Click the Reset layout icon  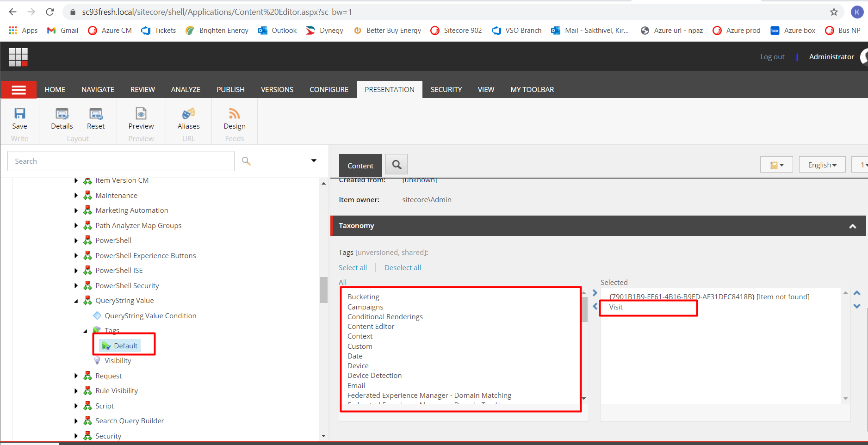click(96, 113)
